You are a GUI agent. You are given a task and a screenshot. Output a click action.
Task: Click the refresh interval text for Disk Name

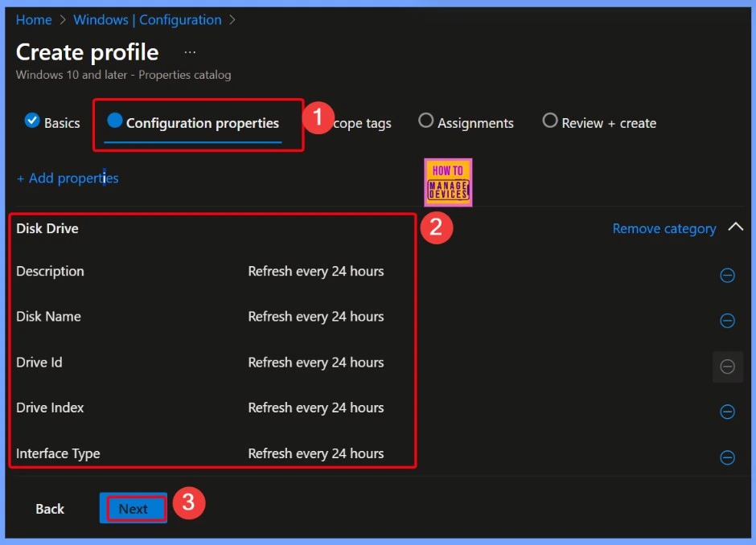316,317
